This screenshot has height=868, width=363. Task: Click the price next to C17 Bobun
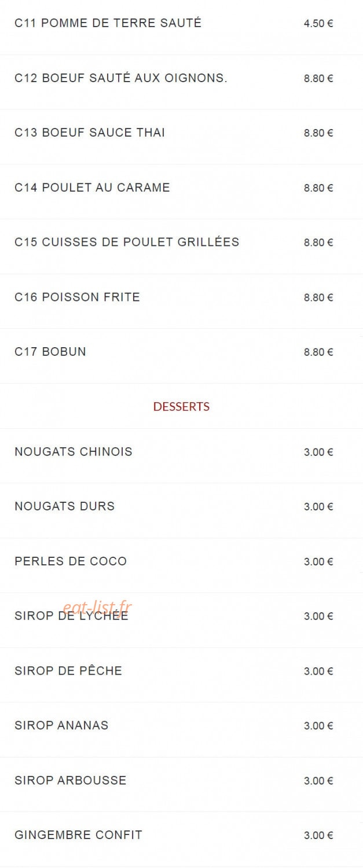318,352
